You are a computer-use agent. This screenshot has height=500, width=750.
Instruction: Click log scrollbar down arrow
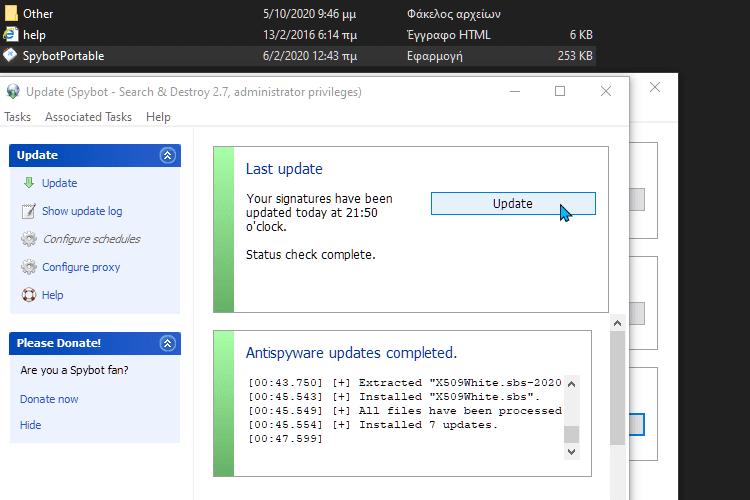click(572, 452)
